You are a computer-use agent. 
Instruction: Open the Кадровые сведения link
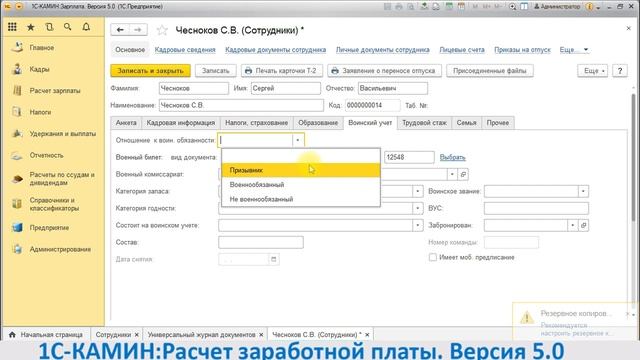[x=185, y=50]
